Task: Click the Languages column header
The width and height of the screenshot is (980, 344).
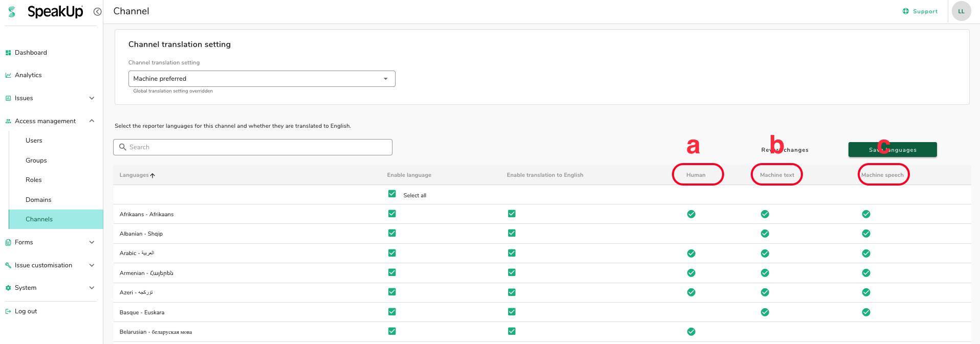Action: (x=134, y=175)
